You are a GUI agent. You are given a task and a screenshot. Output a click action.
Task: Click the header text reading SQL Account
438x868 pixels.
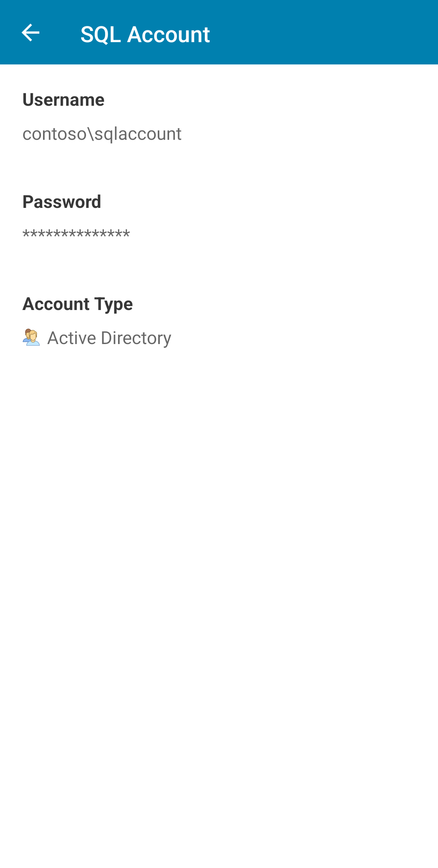145,34
